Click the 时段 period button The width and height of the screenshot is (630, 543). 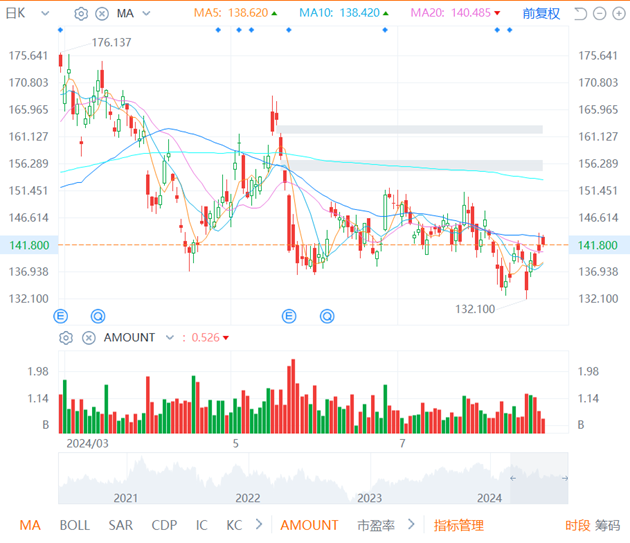[577, 525]
